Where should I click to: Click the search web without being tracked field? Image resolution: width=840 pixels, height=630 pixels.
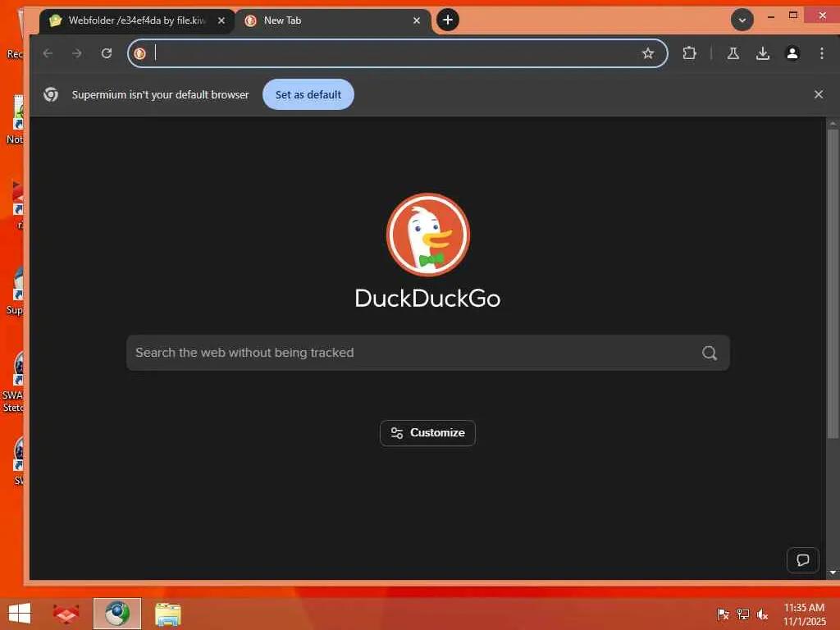(x=428, y=353)
